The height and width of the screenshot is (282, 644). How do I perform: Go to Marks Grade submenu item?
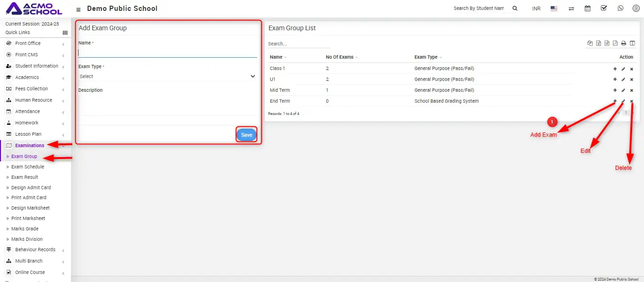tap(25, 229)
